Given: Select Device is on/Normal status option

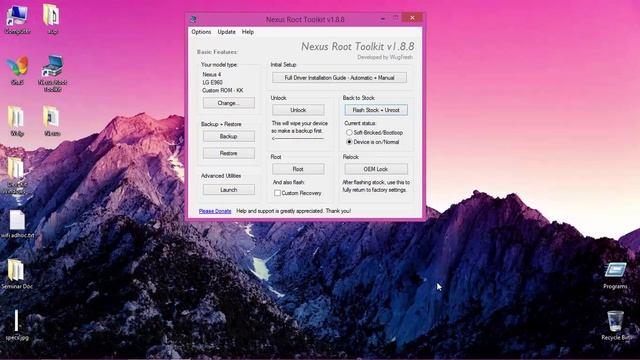Looking at the screenshot, I should (x=373, y=142).
